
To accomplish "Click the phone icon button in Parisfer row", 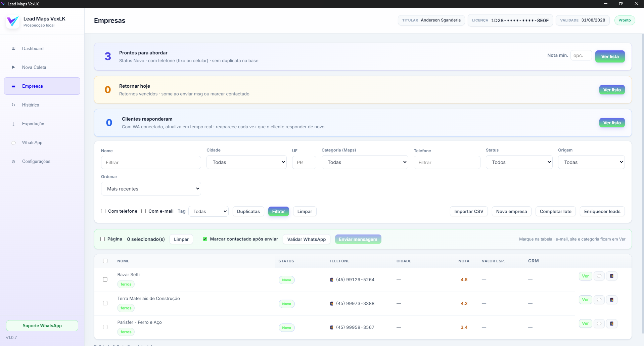I will [x=612, y=323].
